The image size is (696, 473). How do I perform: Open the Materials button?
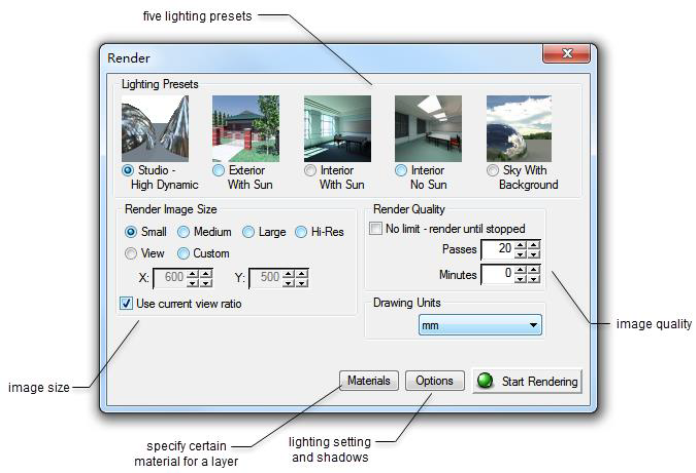369,381
